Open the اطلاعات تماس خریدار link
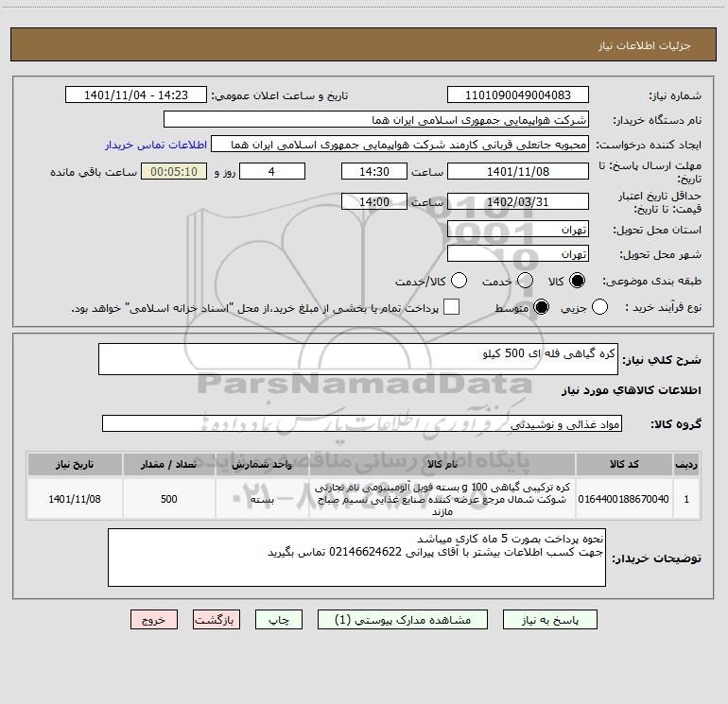This screenshot has width=728, height=704. pos(156,145)
